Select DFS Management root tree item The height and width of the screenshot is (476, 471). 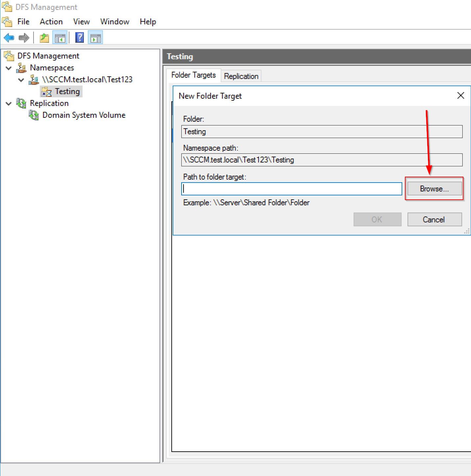[48, 56]
